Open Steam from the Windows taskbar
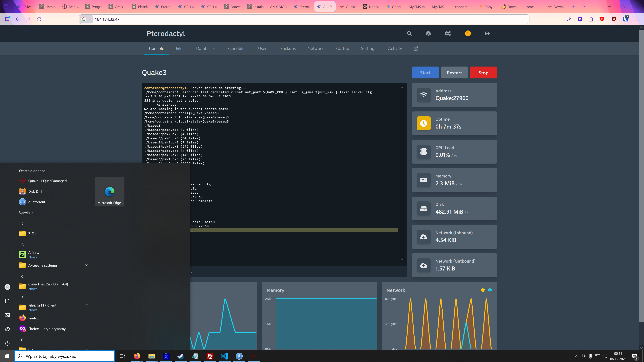The image size is (644, 362). click(x=180, y=356)
